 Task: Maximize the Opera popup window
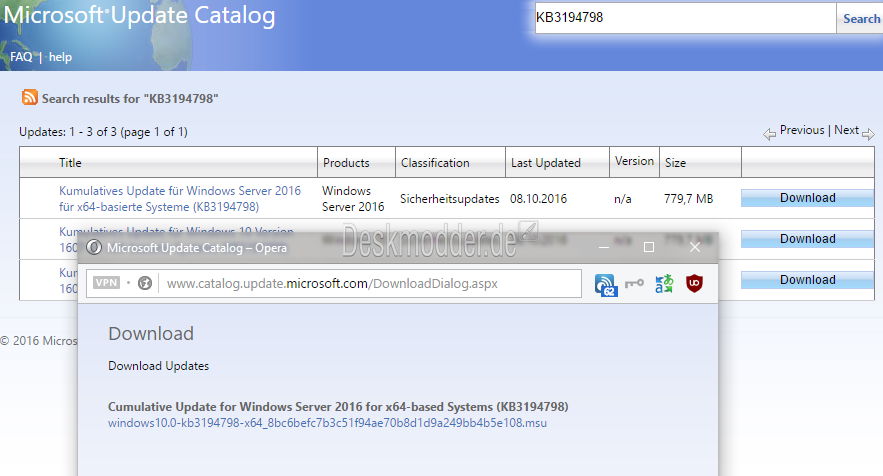649,247
